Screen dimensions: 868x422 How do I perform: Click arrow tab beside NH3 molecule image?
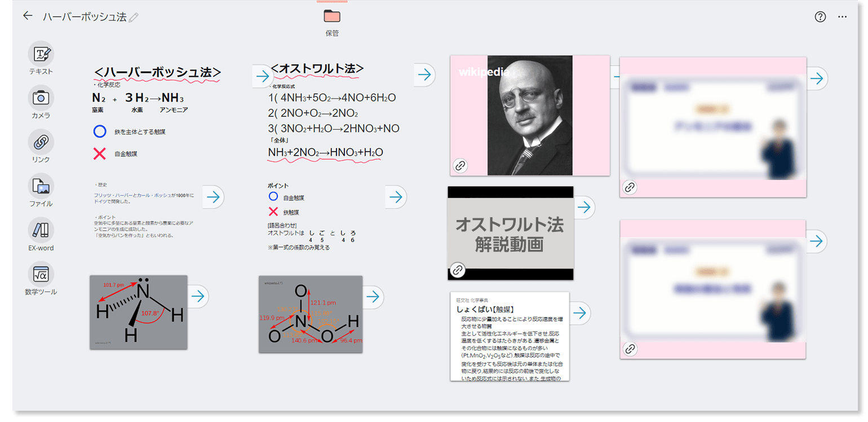[x=198, y=296]
